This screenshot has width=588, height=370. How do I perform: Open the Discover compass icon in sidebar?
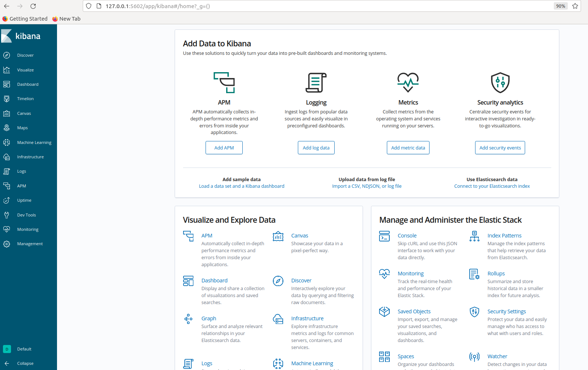7,55
